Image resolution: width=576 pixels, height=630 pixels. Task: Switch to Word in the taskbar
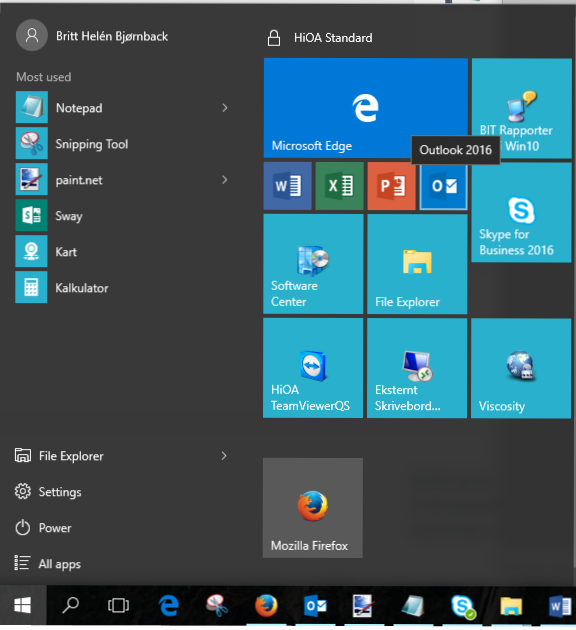560,606
